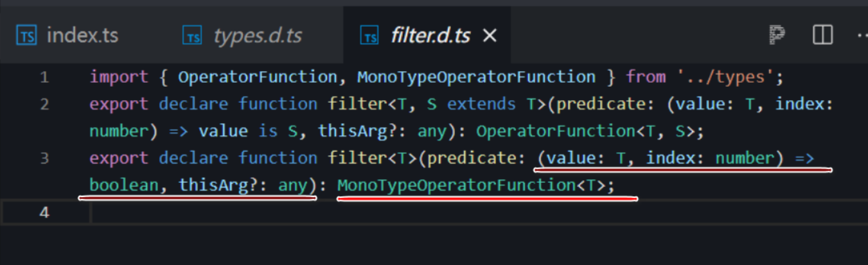This screenshot has height=265, width=868.
Task: Click the TS file icon on the types.d.ts tab
Action: [x=193, y=36]
